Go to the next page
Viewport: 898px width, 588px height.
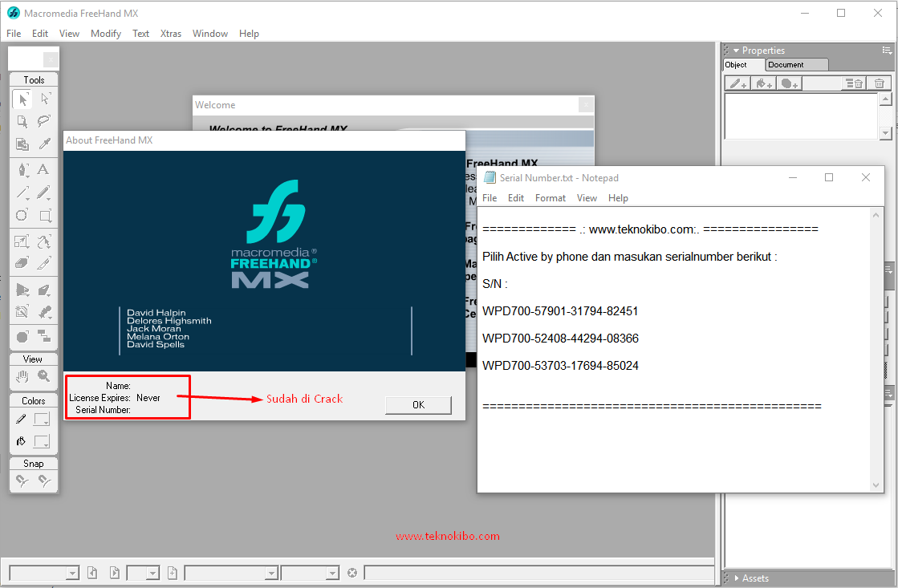point(115,573)
